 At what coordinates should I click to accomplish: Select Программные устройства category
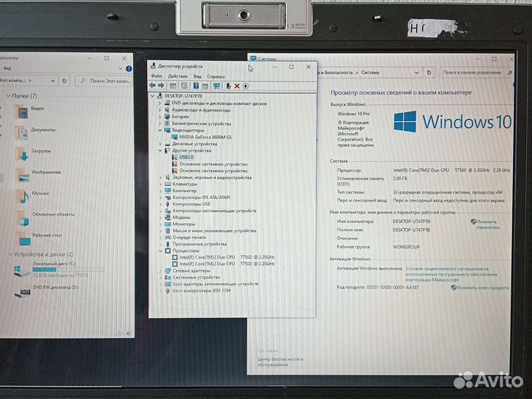click(199, 244)
